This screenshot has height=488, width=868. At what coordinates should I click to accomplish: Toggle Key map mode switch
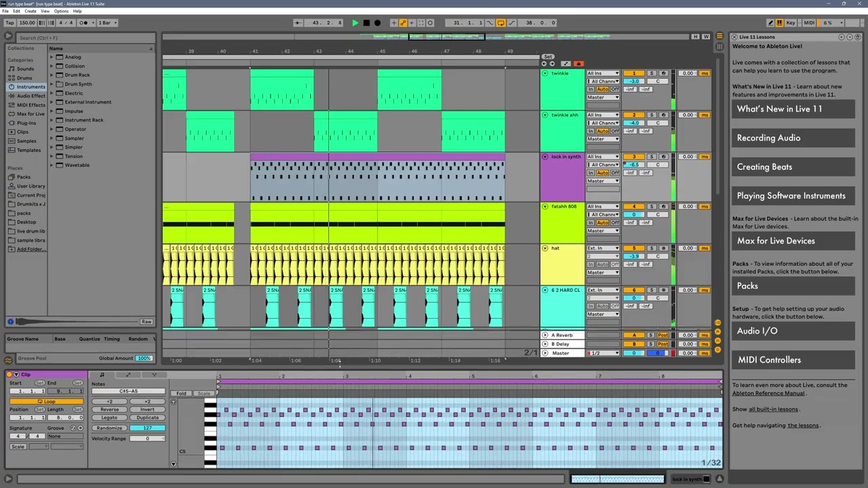click(x=789, y=22)
